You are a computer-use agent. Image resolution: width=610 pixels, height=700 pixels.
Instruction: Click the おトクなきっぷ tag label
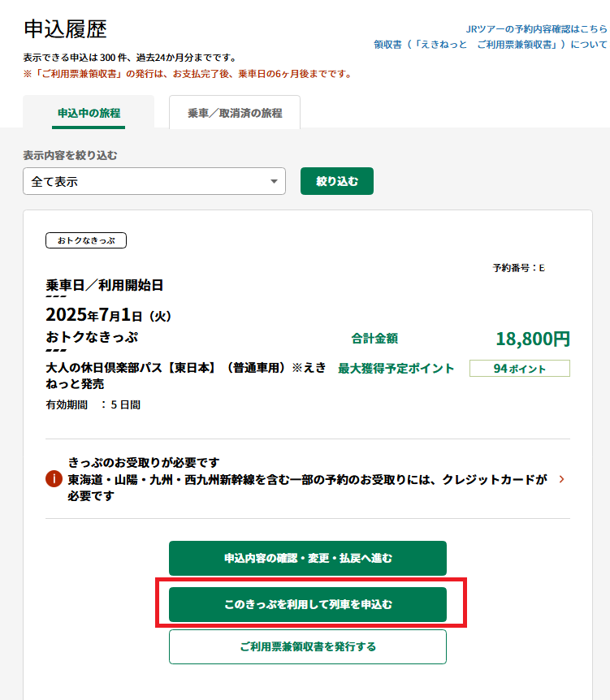(x=86, y=240)
